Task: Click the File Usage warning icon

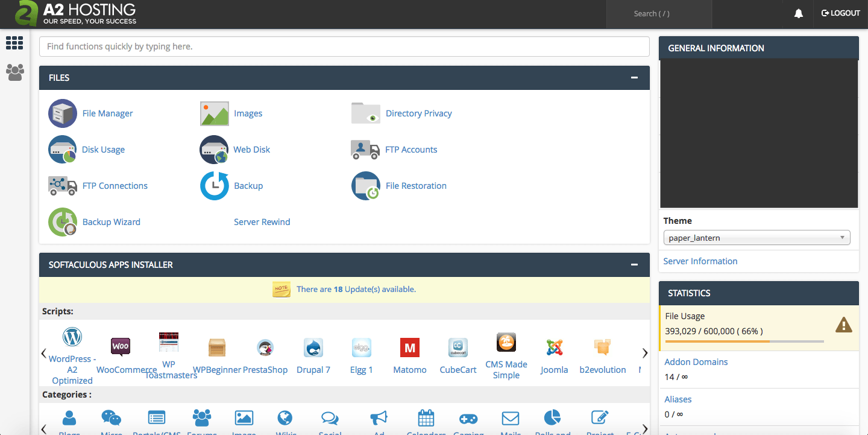Action: 844,325
